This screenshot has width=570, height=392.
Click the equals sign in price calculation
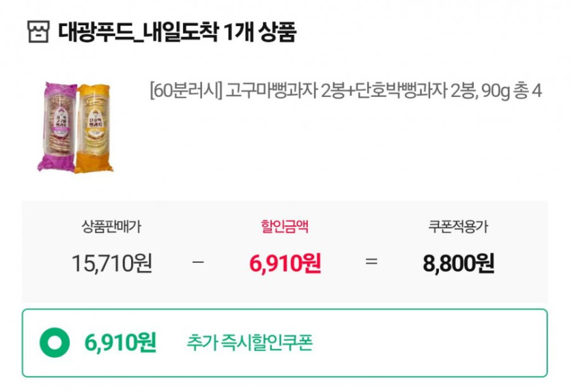pyautogui.click(x=371, y=262)
